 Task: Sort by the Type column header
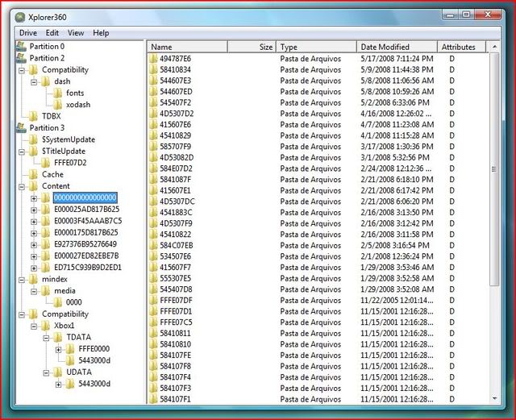pyautogui.click(x=316, y=47)
